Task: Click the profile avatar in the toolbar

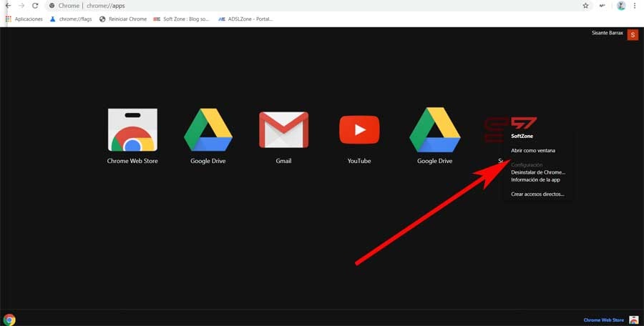Action: (621, 6)
